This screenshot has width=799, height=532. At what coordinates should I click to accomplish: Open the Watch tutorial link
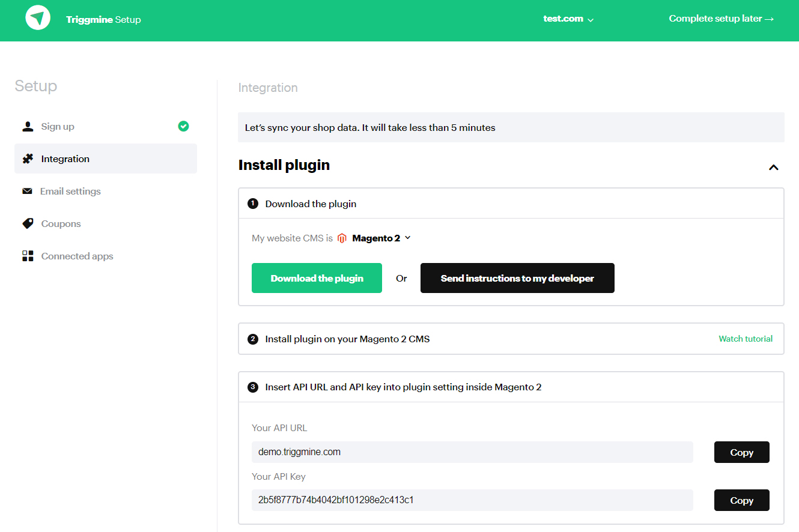coord(746,339)
